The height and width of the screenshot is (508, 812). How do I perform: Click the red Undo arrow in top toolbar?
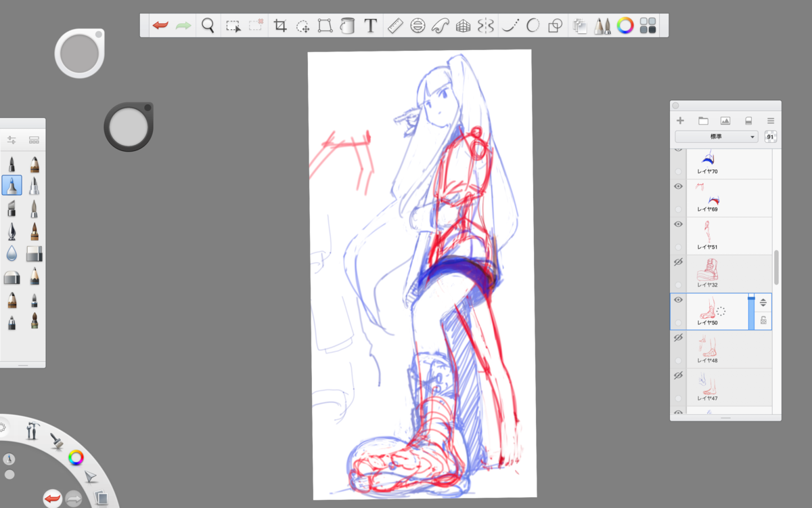(160, 26)
